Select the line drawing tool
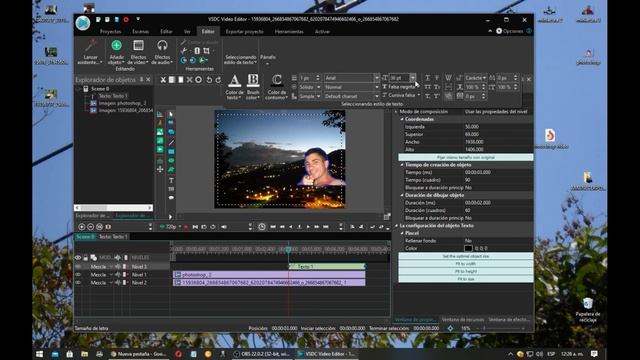The height and width of the screenshot is (360, 640). click(x=171, y=142)
